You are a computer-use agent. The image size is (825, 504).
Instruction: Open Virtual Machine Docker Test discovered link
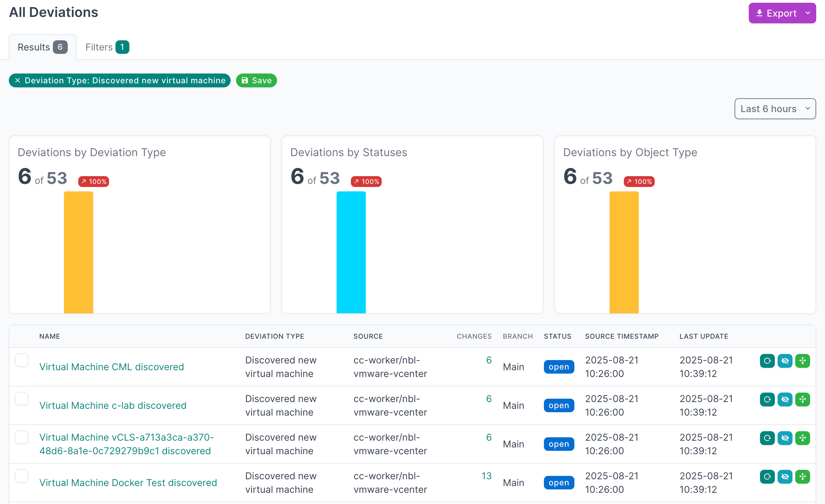(128, 483)
